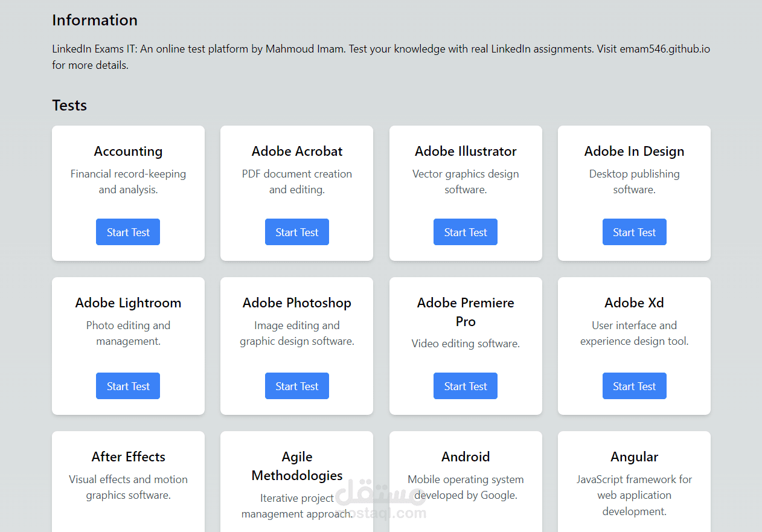Click the Angular card heading

coord(634,457)
